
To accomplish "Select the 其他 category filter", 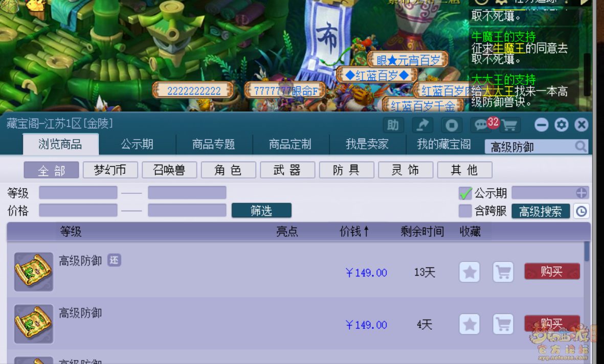I will tap(464, 170).
